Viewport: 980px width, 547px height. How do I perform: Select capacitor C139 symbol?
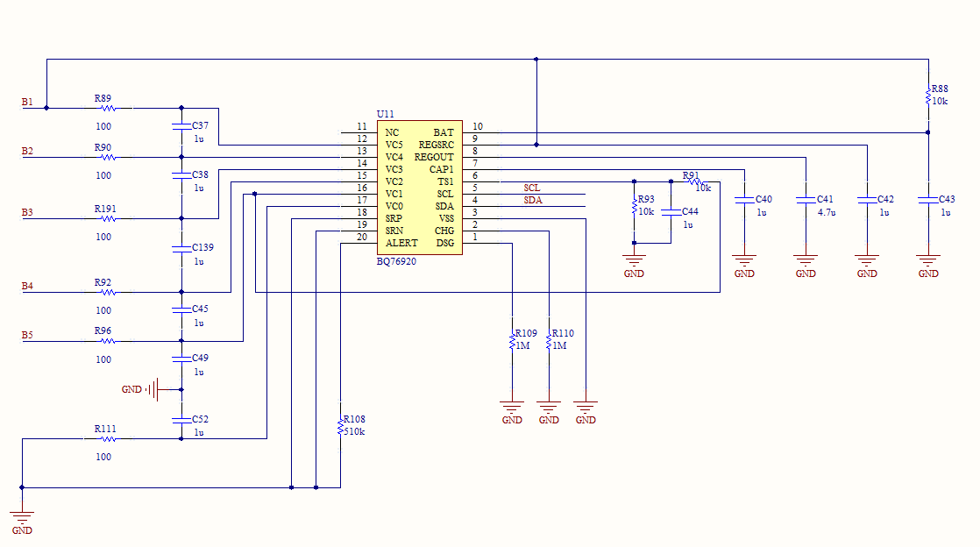[181, 249]
